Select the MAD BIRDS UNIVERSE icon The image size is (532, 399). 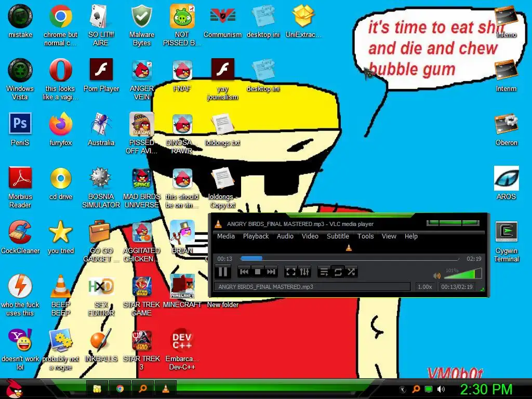pos(141,187)
